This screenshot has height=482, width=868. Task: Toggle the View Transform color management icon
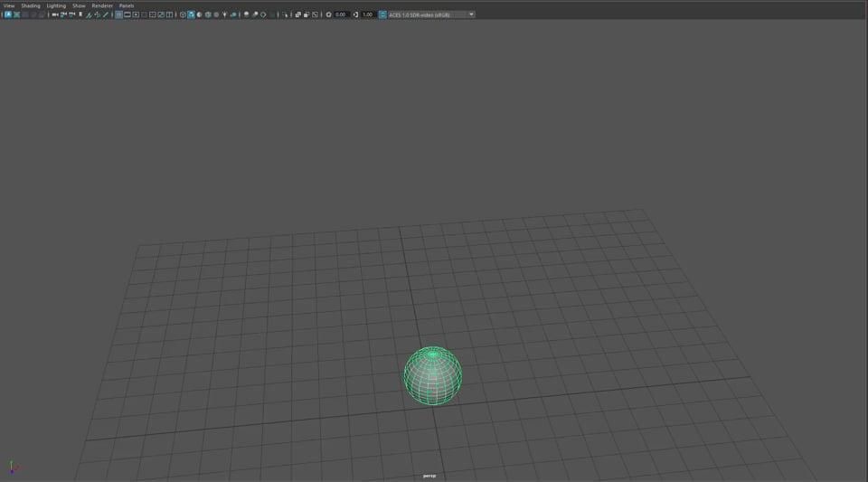click(382, 15)
